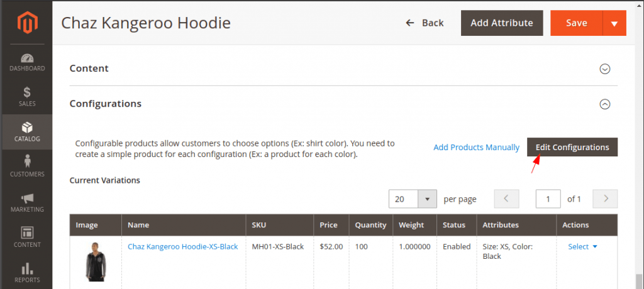The image size is (644, 289).
Task: Open the Content layout icon
Action: [26, 234]
